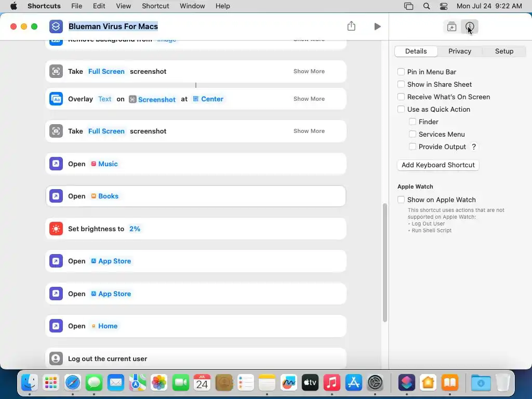Change the Music app parameter
Screen dimensions: 532x399
pos(104,164)
